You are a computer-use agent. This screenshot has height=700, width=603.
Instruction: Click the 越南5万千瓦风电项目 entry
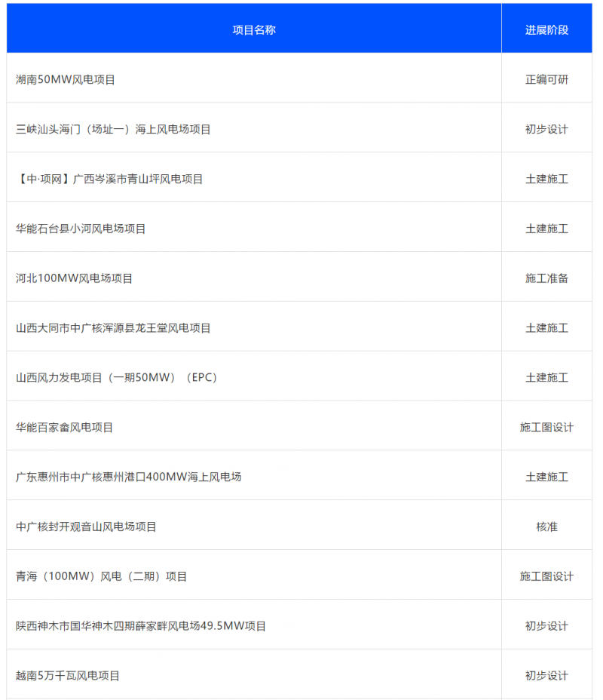[x=68, y=676]
